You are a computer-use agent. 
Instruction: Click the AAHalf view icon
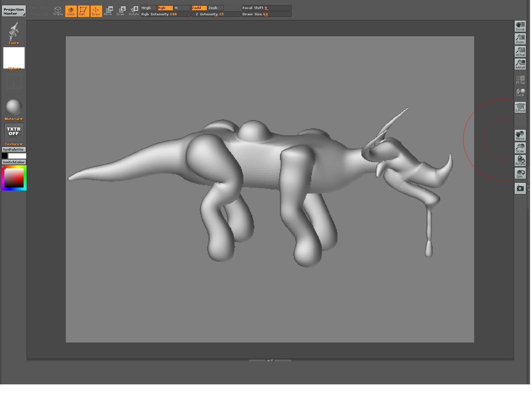coord(520,64)
